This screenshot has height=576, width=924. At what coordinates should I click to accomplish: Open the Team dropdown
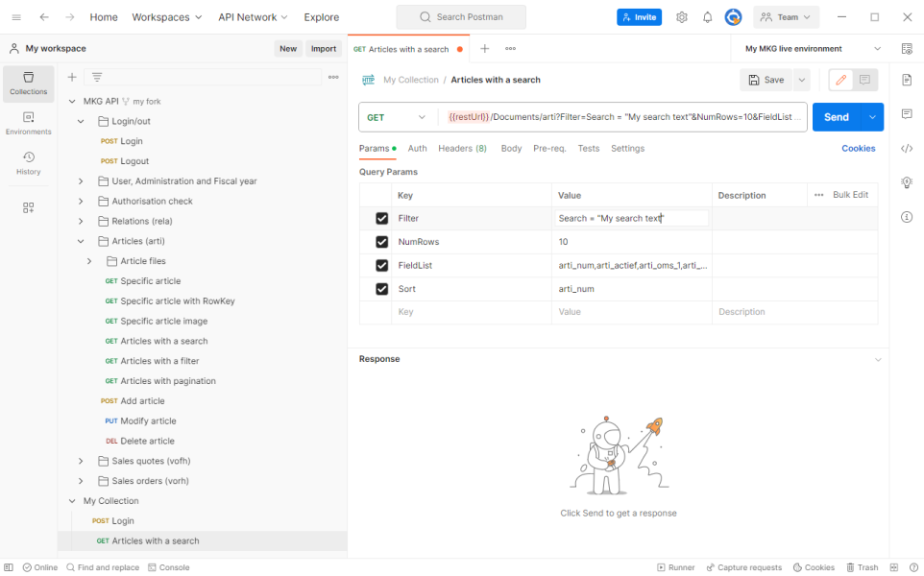tap(786, 17)
